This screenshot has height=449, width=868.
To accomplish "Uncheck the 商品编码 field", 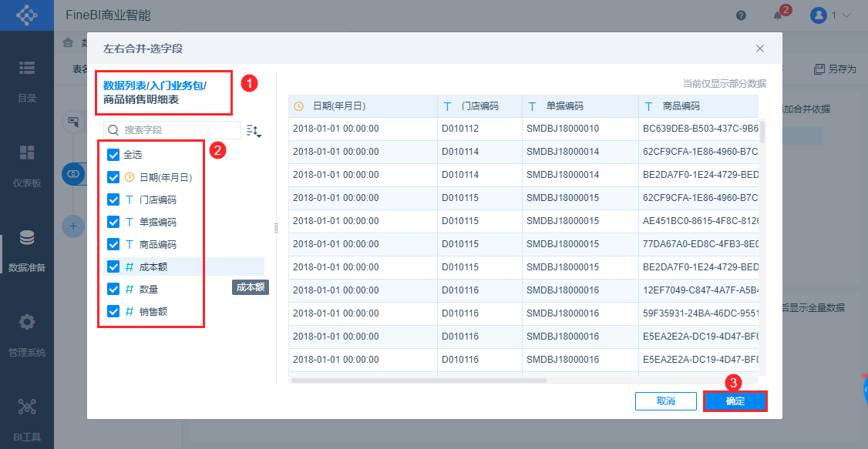I will (x=113, y=244).
